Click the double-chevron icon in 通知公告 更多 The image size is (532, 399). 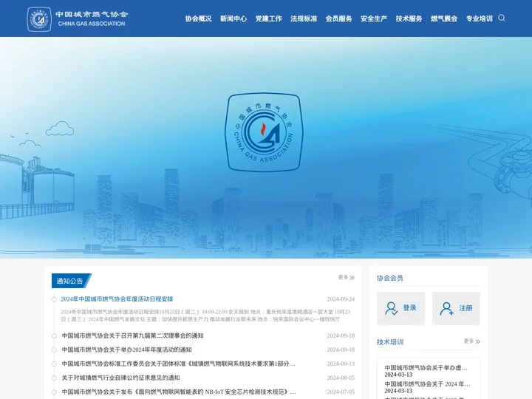click(x=352, y=278)
